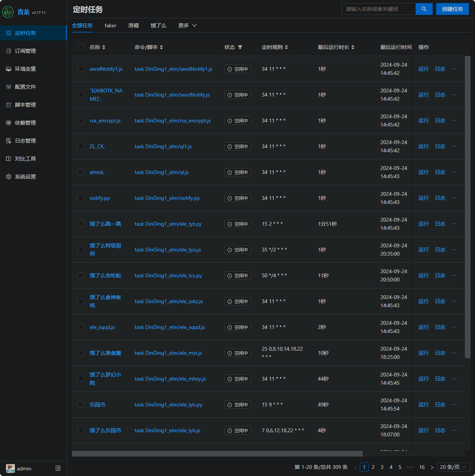Open more actions for sendNotify1.js row
Screen dimensions: 475x476
(454, 69)
